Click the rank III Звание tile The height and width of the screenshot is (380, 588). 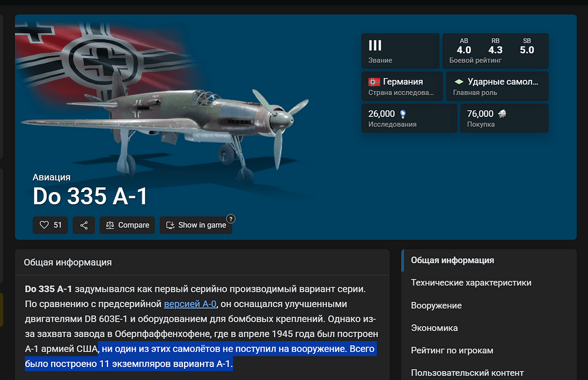pos(400,51)
